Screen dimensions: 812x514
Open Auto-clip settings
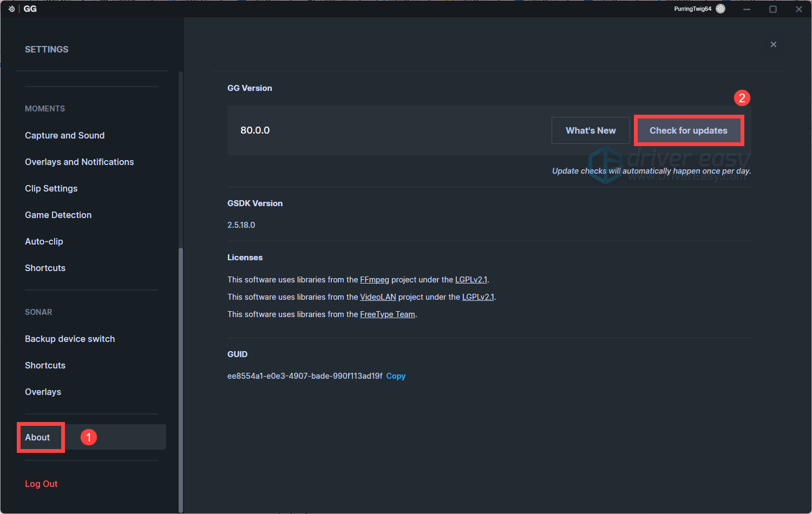coord(44,241)
